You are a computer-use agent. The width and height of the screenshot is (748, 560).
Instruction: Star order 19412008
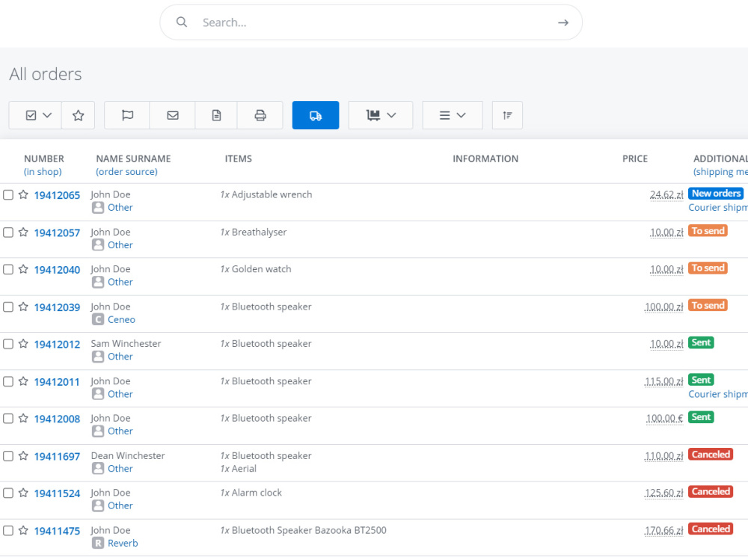pos(23,419)
